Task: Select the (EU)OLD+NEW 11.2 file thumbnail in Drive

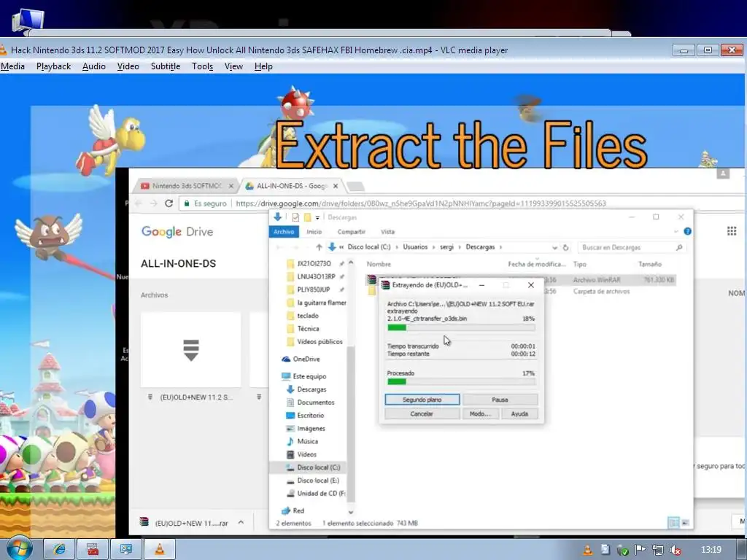Action: (190, 350)
